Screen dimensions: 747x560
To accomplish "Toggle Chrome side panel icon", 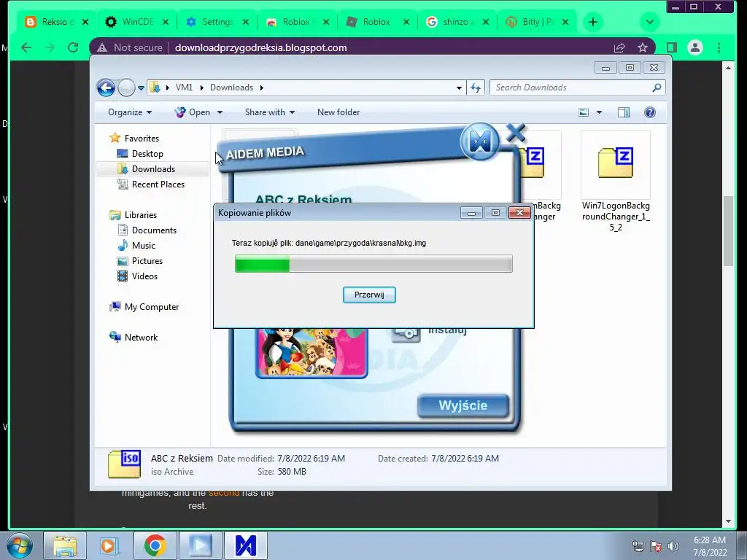I will [672, 47].
